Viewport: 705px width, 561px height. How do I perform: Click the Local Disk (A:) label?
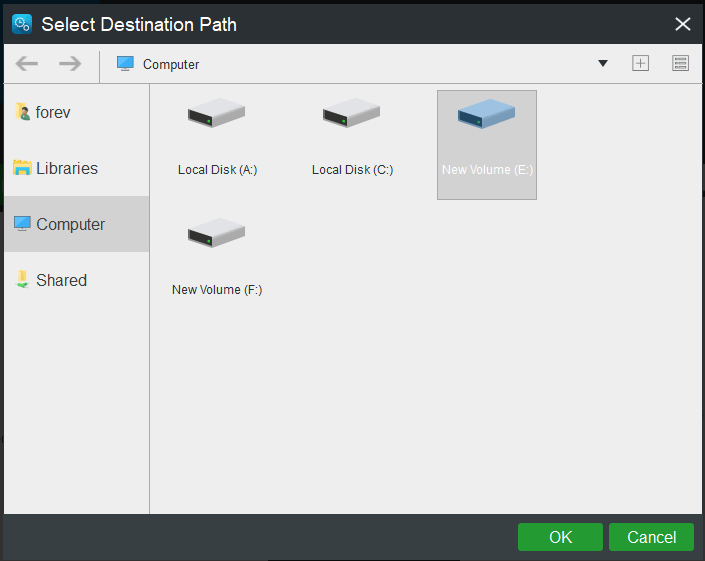pyautogui.click(x=218, y=170)
